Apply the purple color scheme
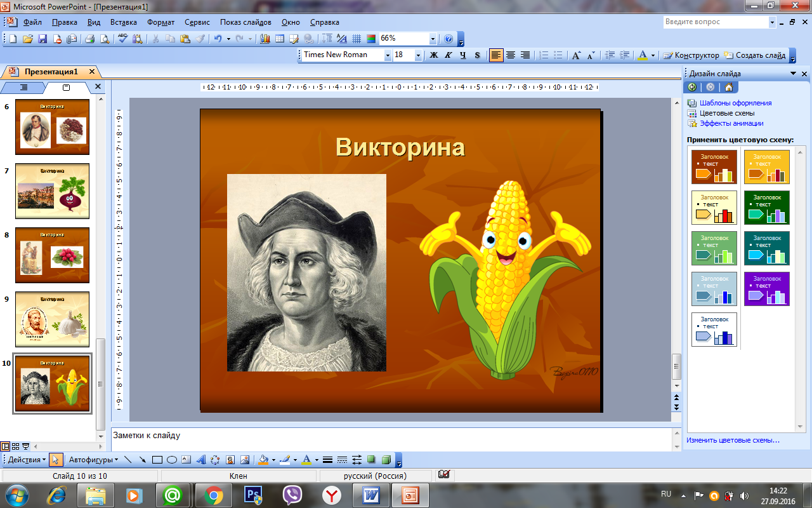The image size is (812, 508). (767, 288)
